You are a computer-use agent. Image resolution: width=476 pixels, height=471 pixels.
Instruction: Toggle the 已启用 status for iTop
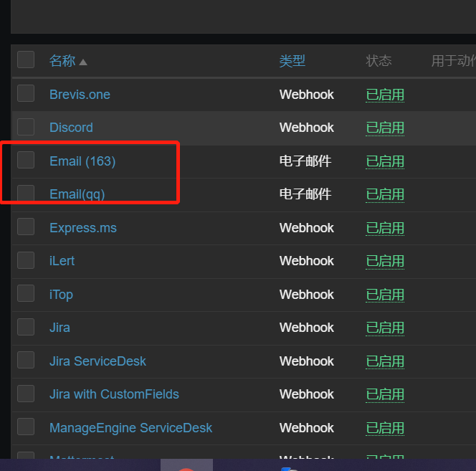pyautogui.click(x=385, y=295)
